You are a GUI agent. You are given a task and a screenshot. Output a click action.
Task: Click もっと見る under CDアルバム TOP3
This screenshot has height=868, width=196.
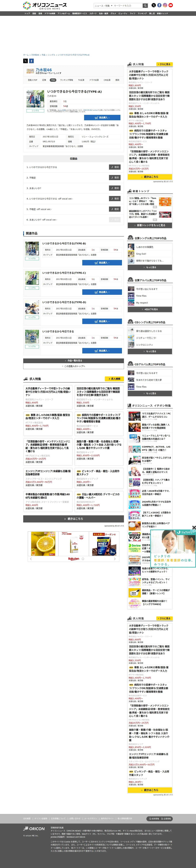coord(150,393)
